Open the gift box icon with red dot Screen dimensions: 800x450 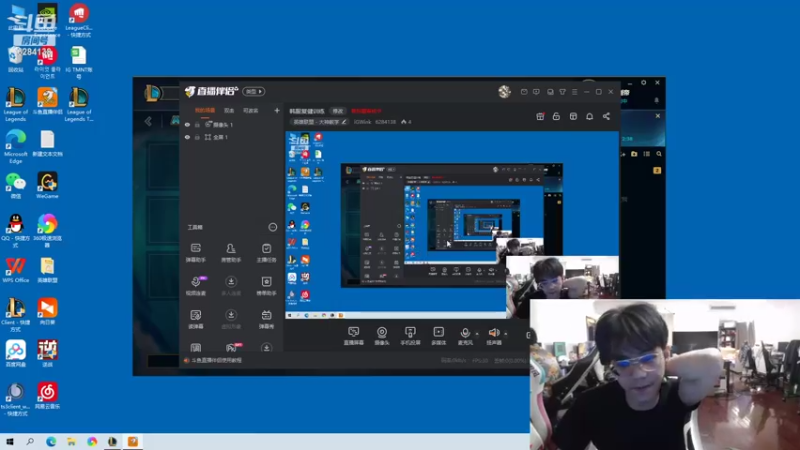tap(540, 116)
